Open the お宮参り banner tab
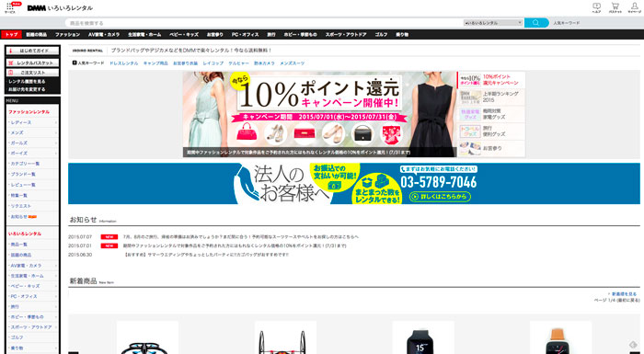 tap(491, 148)
